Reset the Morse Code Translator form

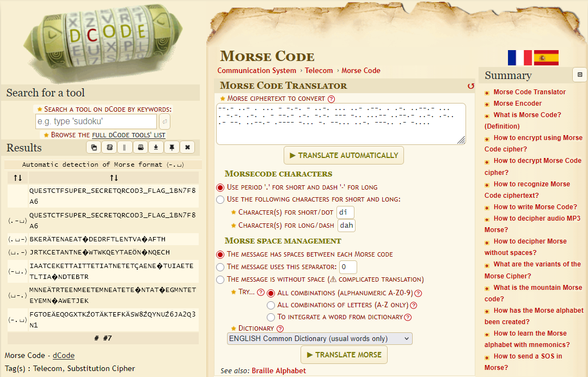click(470, 86)
